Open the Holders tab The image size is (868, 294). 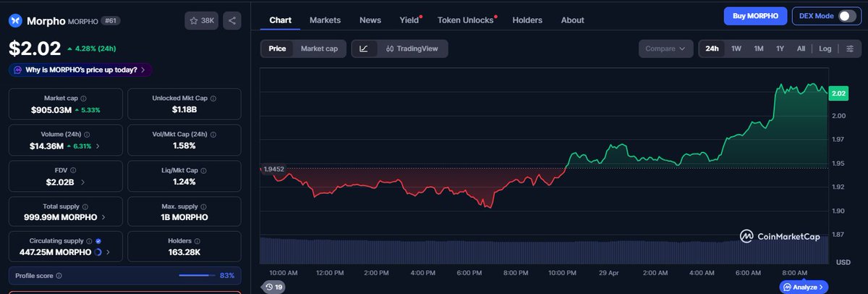click(x=527, y=20)
